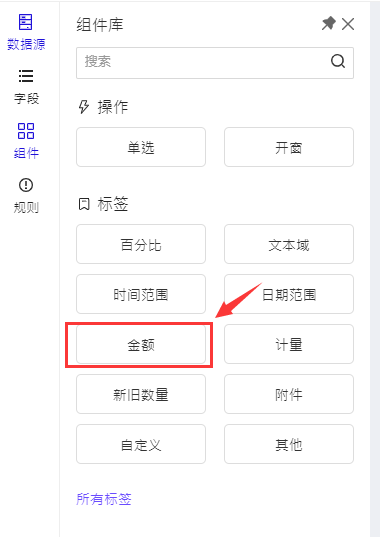Add the 单选 component

141,147
